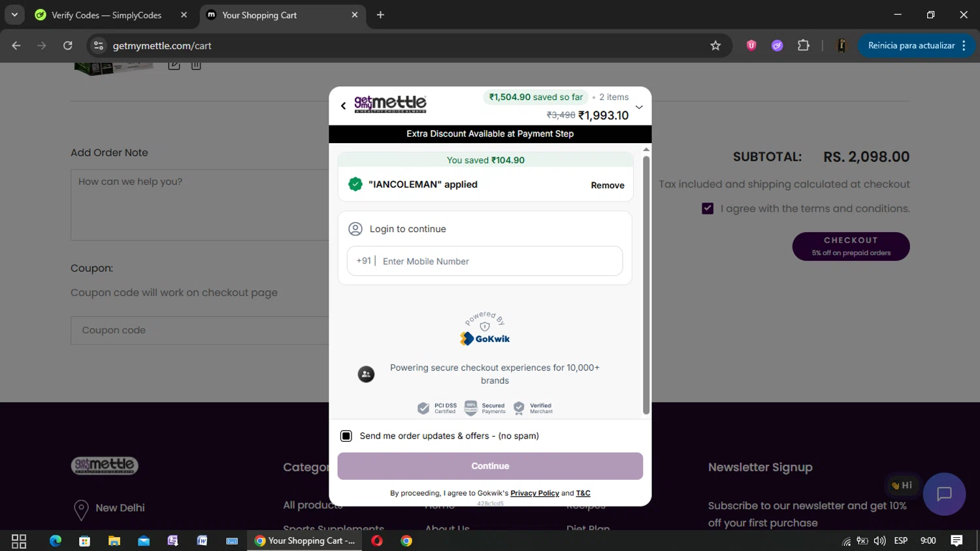Click Reinicia para actualizar button
The height and width of the screenshot is (551, 980).
[x=916, y=46]
